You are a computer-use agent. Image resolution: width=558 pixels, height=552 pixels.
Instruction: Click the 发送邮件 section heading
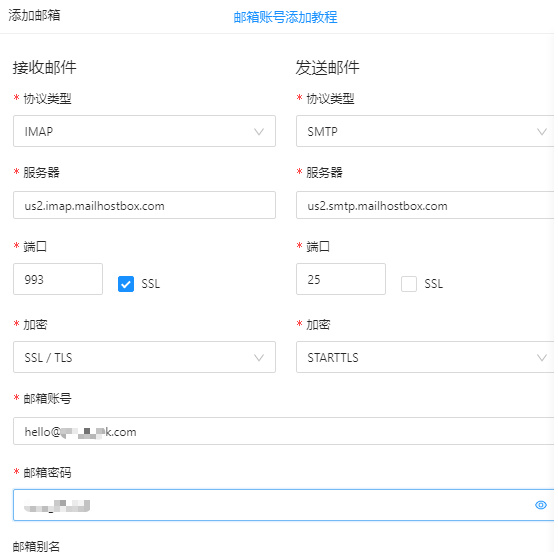coord(327,67)
